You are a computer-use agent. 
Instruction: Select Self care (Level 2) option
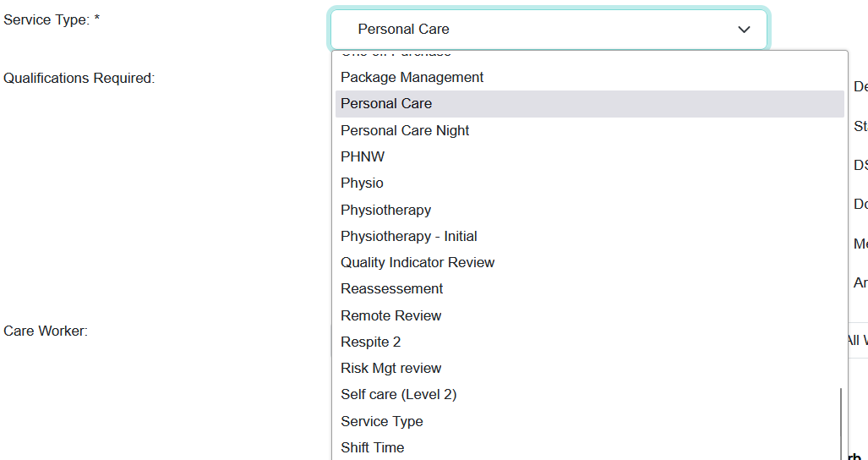pyautogui.click(x=399, y=395)
